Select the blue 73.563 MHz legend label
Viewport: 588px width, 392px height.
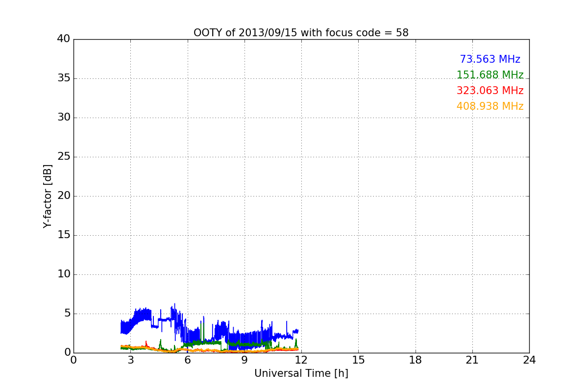click(490, 59)
